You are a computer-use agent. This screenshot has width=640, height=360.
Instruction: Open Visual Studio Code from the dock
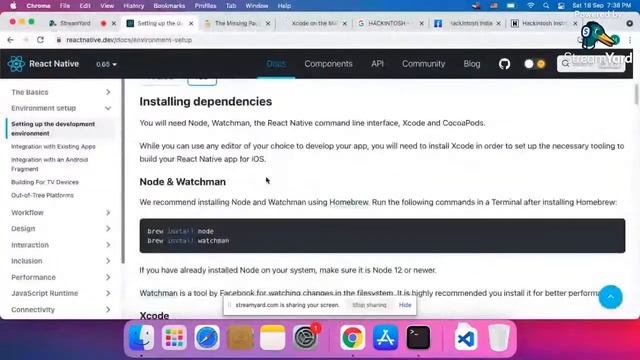[x=466, y=338]
